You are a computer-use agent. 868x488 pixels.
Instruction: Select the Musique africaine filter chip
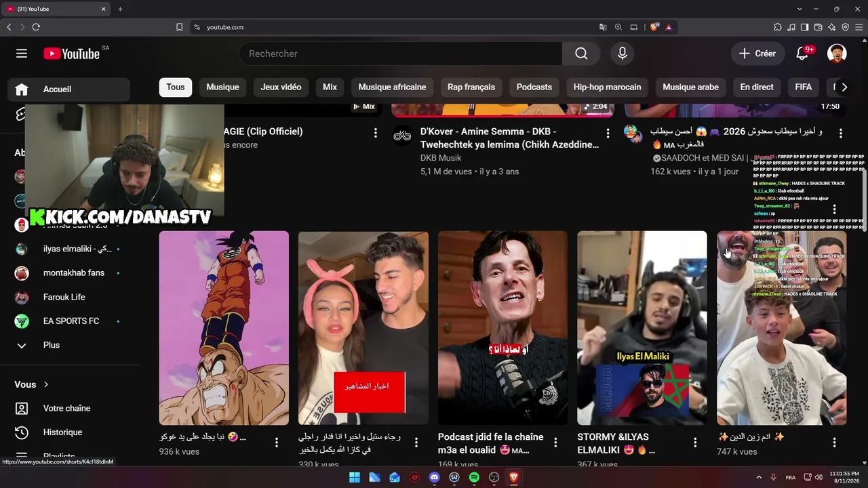coord(392,87)
